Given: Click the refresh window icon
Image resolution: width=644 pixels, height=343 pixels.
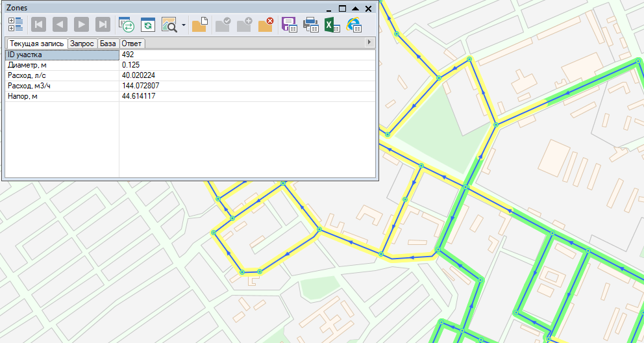Looking at the screenshot, I should 148,25.
